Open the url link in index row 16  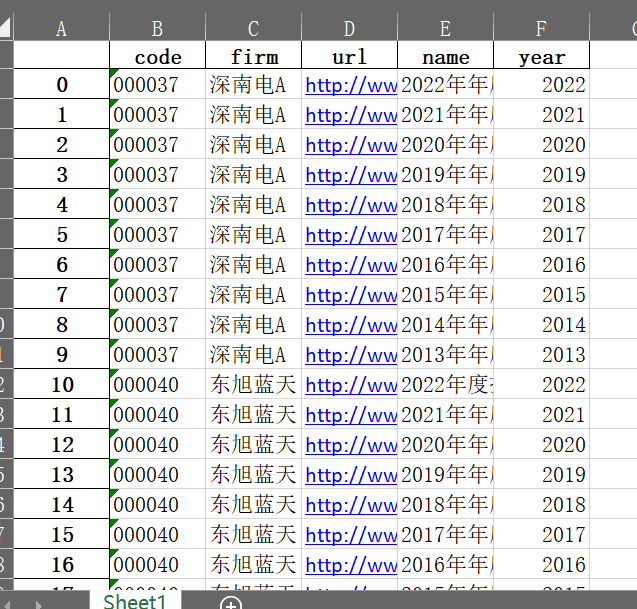click(351, 566)
